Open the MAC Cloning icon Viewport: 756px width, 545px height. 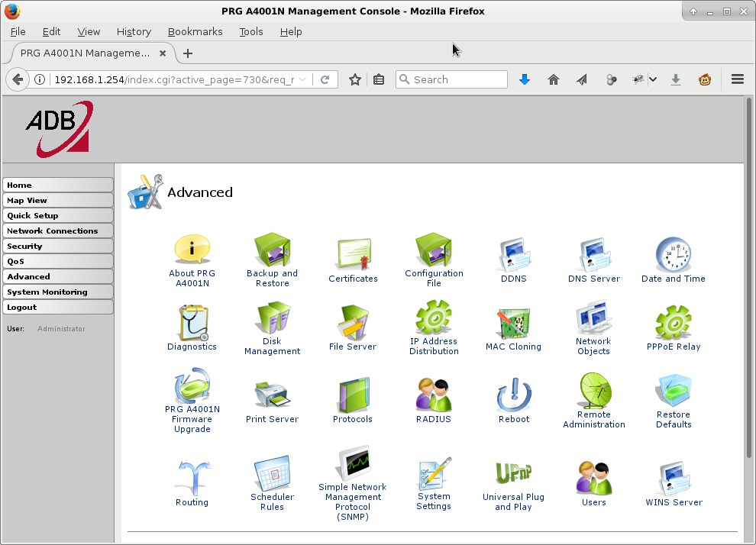(x=513, y=323)
